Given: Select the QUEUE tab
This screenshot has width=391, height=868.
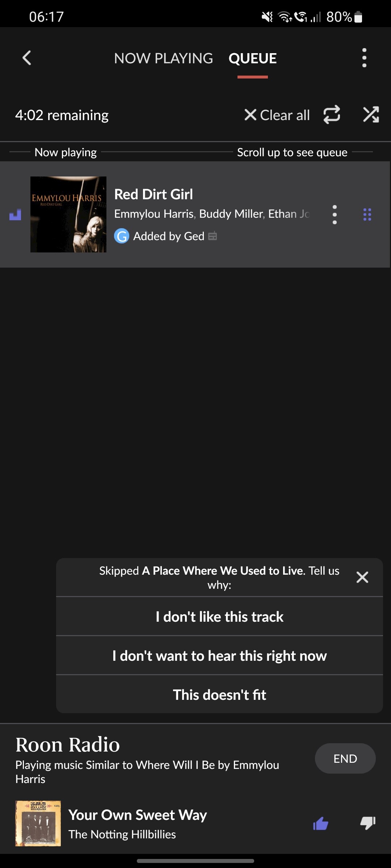Looking at the screenshot, I should point(253,58).
